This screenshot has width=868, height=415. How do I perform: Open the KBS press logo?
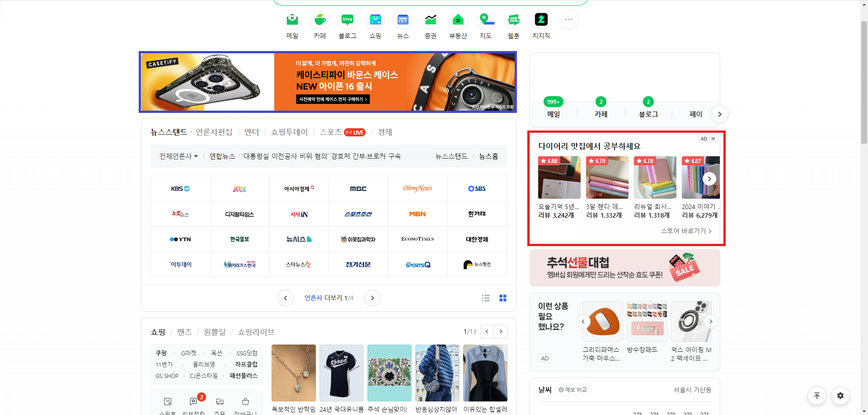pyautogui.click(x=180, y=189)
